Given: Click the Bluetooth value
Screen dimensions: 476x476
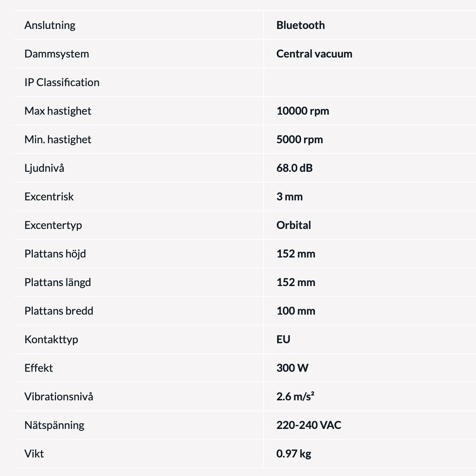Looking at the screenshot, I should tap(300, 25).
